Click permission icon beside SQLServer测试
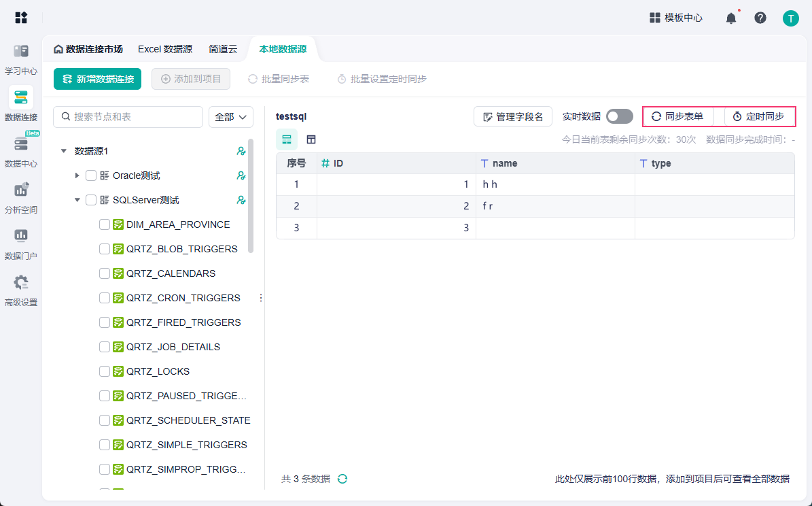Image resolution: width=812 pixels, height=506 pixels. [x=241, y=200]
